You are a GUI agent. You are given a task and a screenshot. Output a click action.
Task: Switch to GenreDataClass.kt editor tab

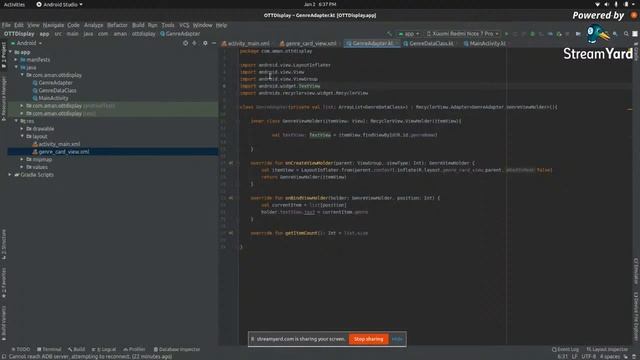(429, 43)
